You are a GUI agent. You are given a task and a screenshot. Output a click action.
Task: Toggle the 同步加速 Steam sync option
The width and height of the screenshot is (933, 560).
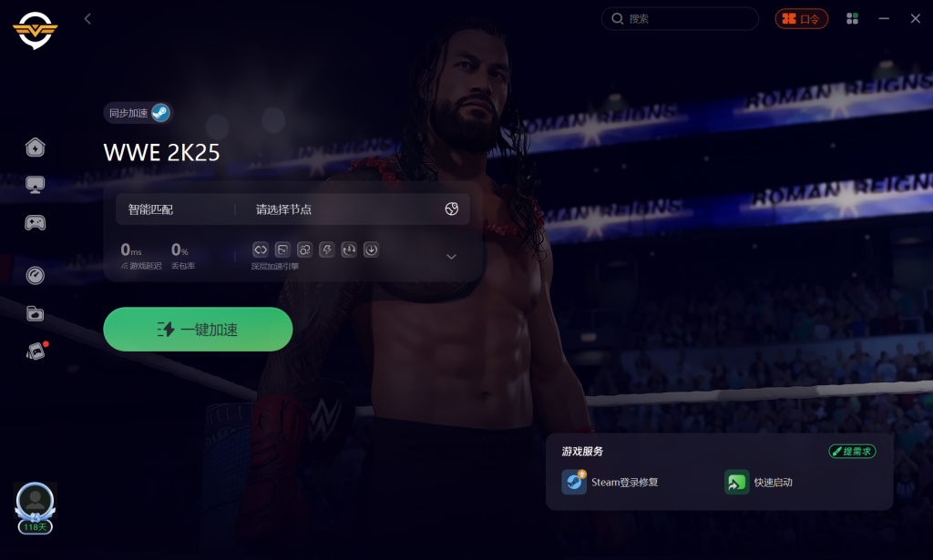[138, 113]
